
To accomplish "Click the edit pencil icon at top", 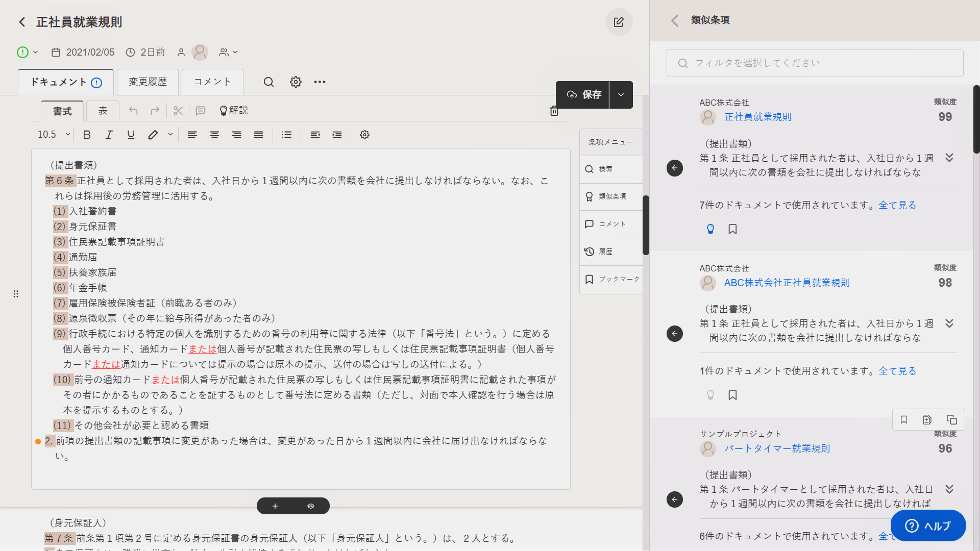I will click(x=619, y=22).
